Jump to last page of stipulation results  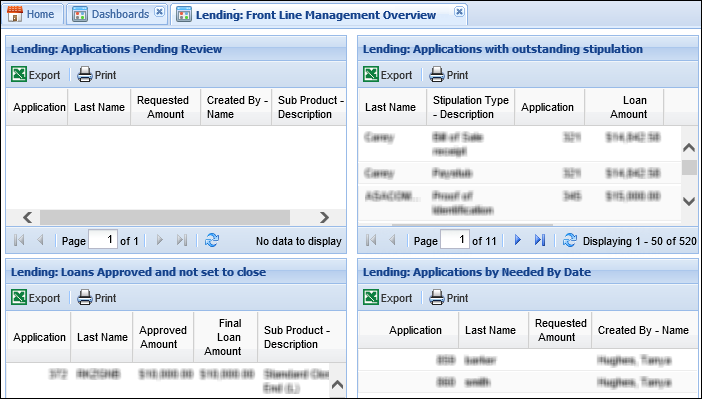click(x=540, y=240)
